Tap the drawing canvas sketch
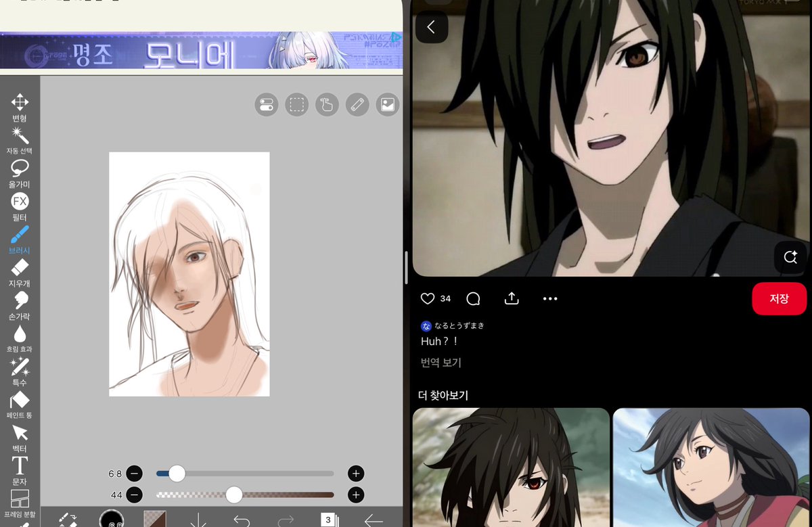Screen dimensions: 812x527 click(x=189, y=274)
